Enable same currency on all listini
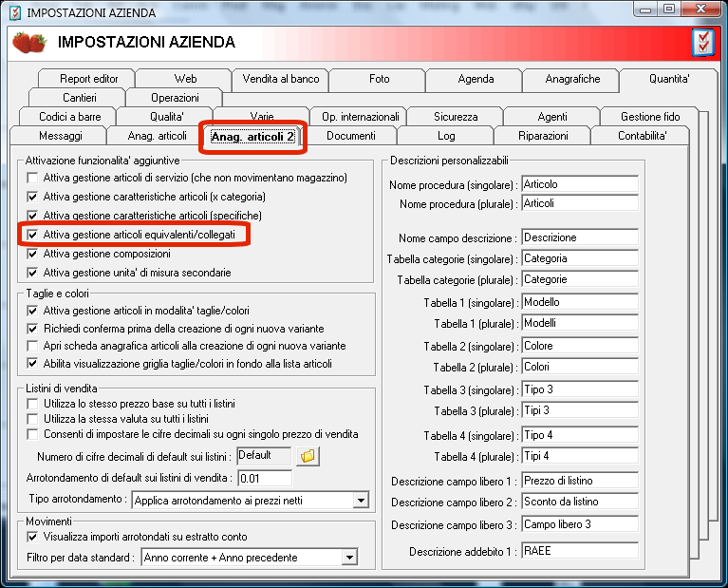728x588 pixels. [32, 419]
